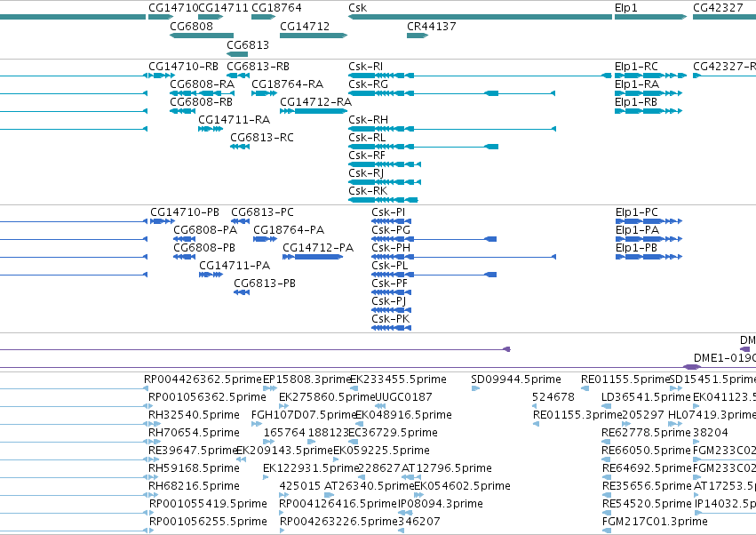Click transcript Csk-RL label
The height and width of the screenshot is (535, 756).
tap(367, 138)
